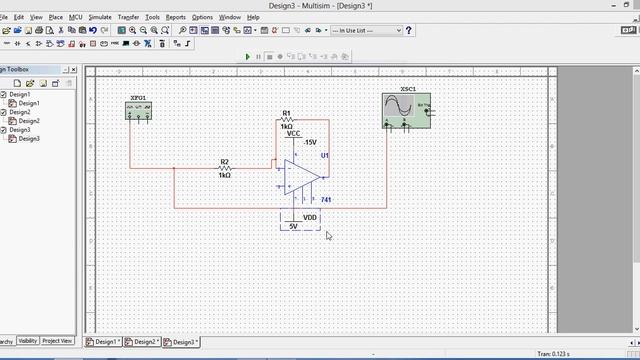
Task: Click the Open file toolbar icon
Action: (x=6, y=31)
